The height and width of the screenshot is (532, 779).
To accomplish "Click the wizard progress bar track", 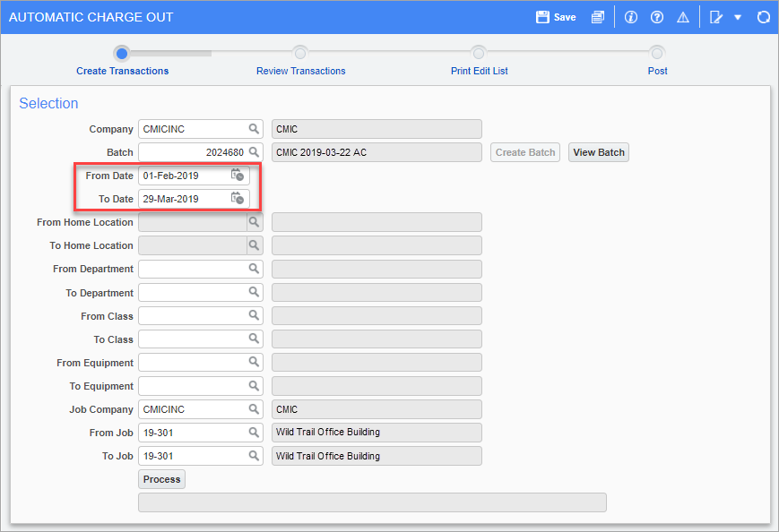I will (389, 53).
